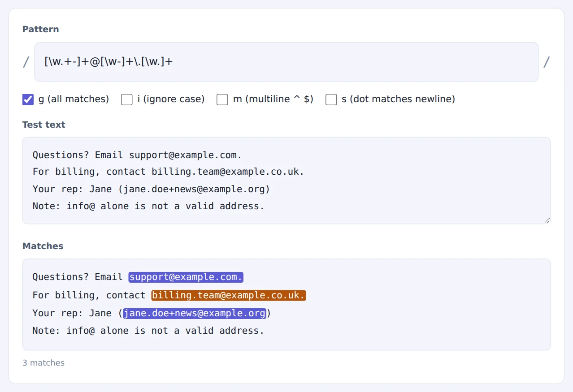Uncheck the g (all matches) checkbox
The width and height of the screenshot is (573, 392).
pyautogui.click(x=28, y=99)
